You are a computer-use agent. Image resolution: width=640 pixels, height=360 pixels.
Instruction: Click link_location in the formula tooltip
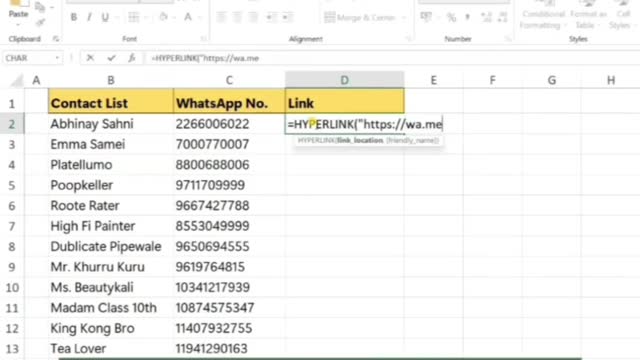(360, 140)
